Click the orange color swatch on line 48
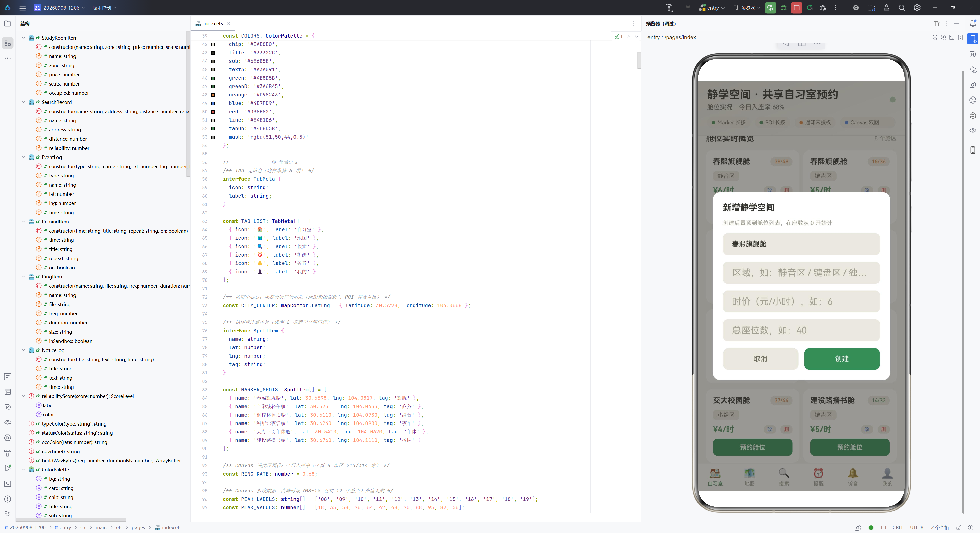 213,95
